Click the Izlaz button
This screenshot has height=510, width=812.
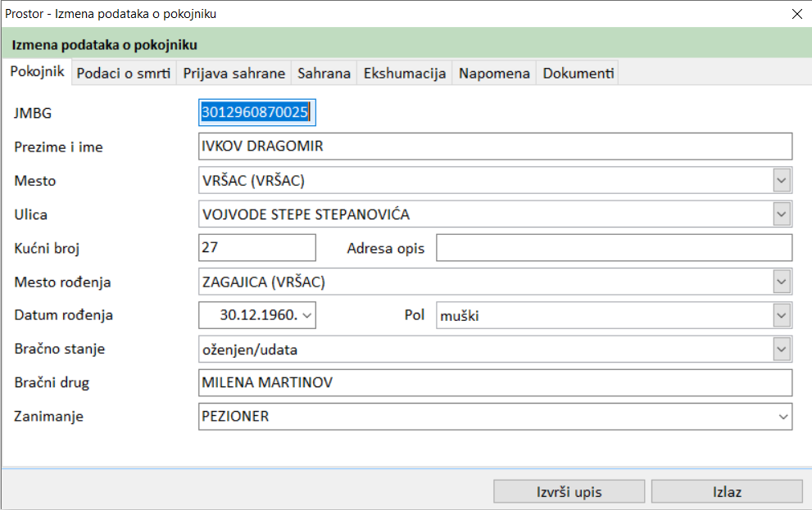726,491
